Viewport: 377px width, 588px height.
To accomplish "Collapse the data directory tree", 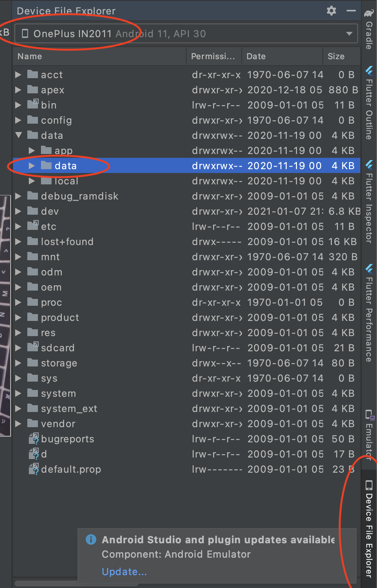I will point(19,135).
